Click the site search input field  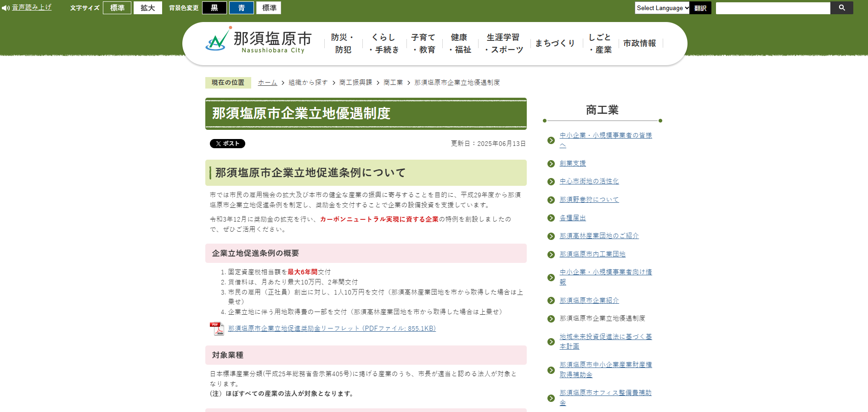(x=773, y=8)
